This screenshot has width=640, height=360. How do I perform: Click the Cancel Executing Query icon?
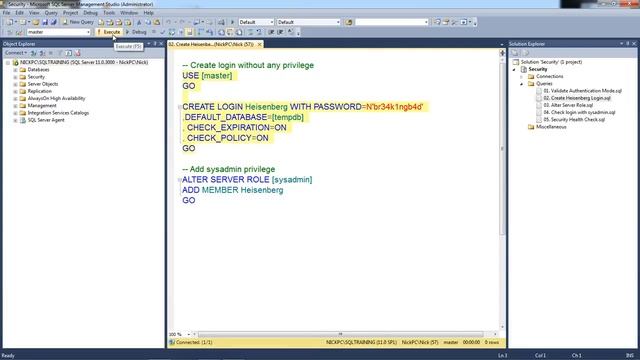153,32
